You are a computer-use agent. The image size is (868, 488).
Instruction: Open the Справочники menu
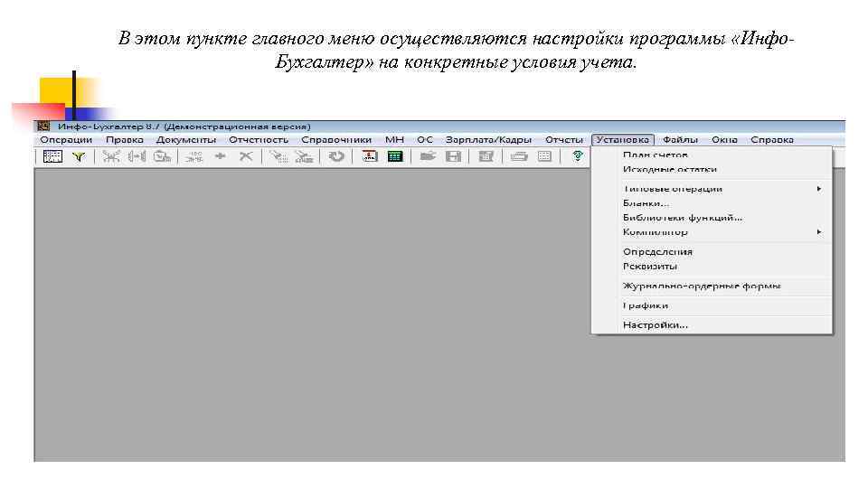pos(336,140)
